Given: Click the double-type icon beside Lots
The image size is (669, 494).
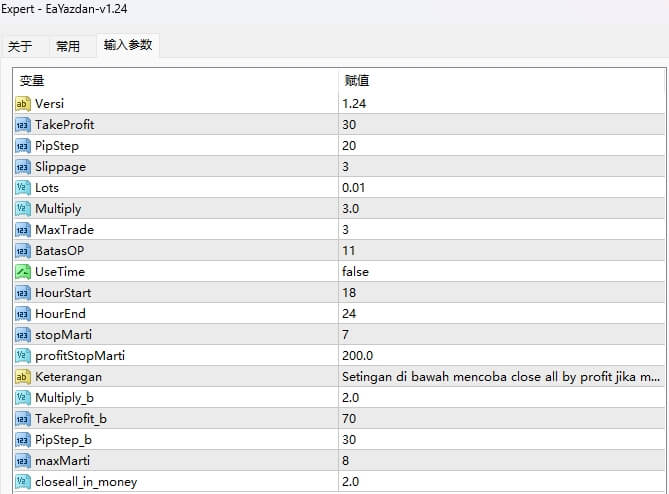Looking at the screenshot, I should pyautogui.click(x=23, y=188).
